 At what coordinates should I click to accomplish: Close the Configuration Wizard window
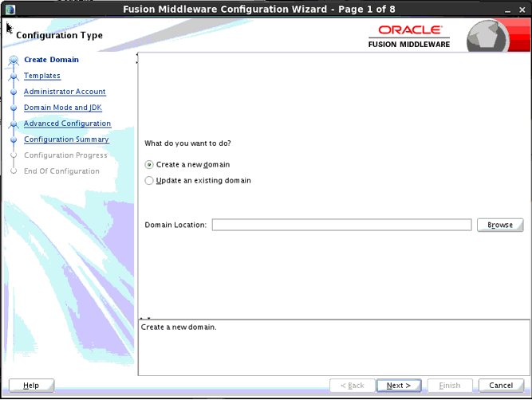pyautogui.click(x=522, y=10)
